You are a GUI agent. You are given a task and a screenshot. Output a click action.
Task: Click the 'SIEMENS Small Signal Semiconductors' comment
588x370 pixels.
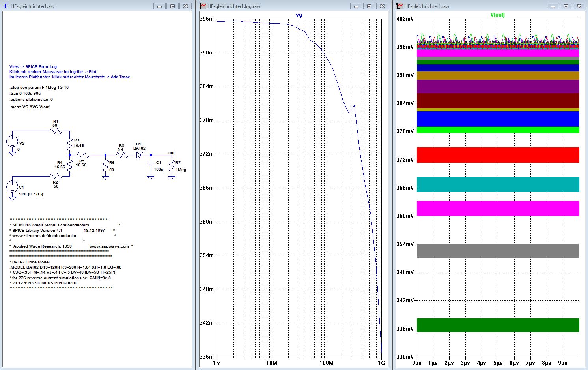click(x=50, y=225)
